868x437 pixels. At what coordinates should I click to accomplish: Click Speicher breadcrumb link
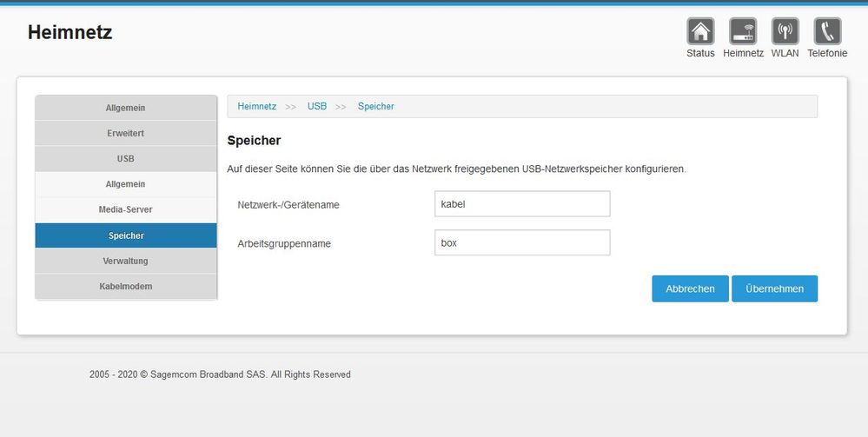click(x=376, y=106)
